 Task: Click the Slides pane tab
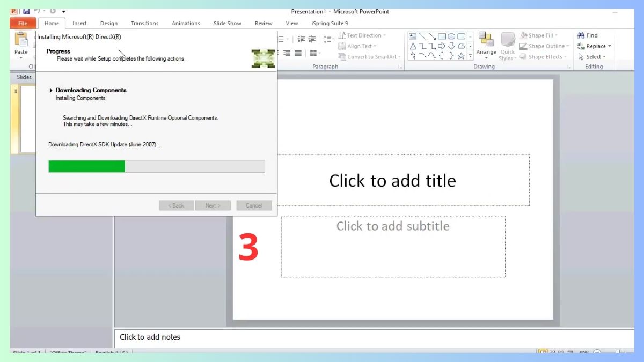24,77
